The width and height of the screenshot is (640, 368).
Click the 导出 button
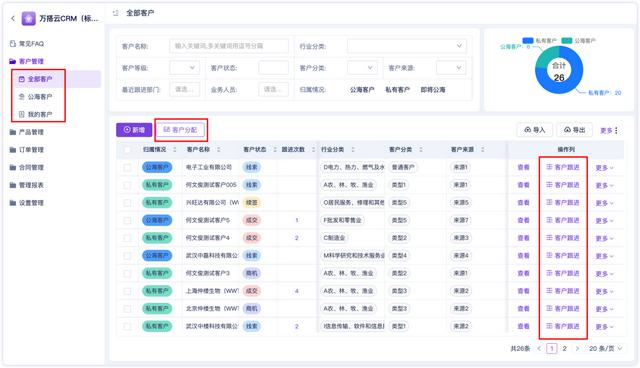(574, 130)
